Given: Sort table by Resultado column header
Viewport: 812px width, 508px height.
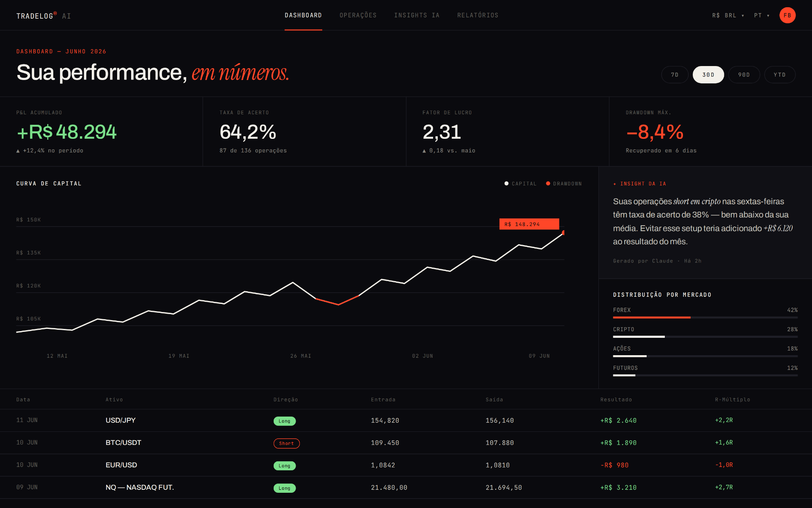Looking at the screenshot, I should point(616,400).
